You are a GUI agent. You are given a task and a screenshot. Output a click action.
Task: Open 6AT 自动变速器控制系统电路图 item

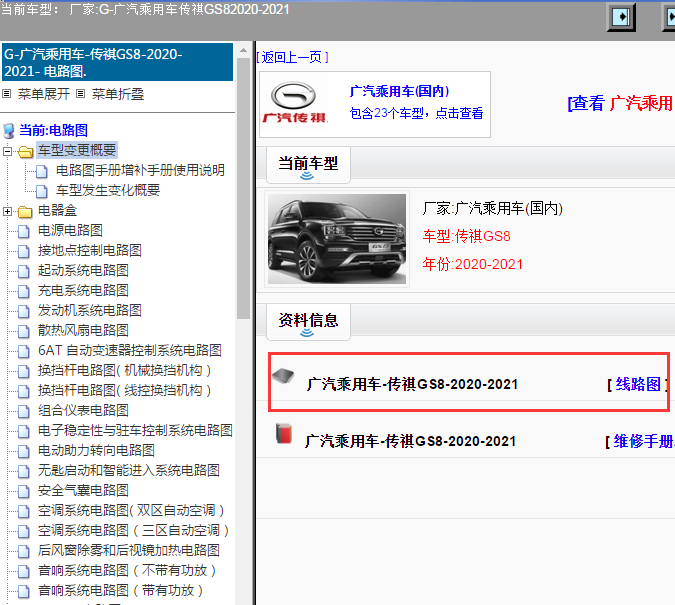pos(130,351)
